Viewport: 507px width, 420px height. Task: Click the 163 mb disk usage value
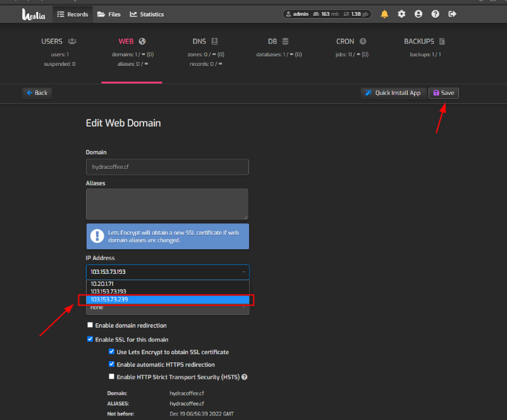click(x=330, y=14)
